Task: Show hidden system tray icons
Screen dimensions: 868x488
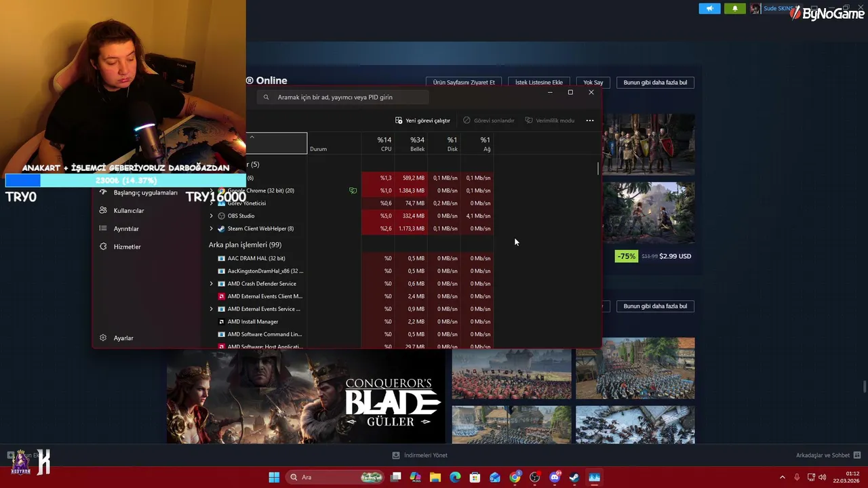Action: [x=782, y=477]
